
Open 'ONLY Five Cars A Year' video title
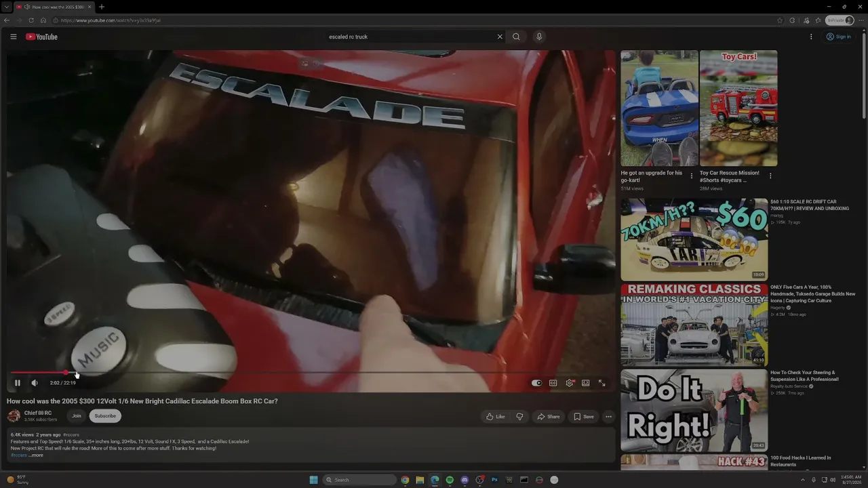[813, 294]
